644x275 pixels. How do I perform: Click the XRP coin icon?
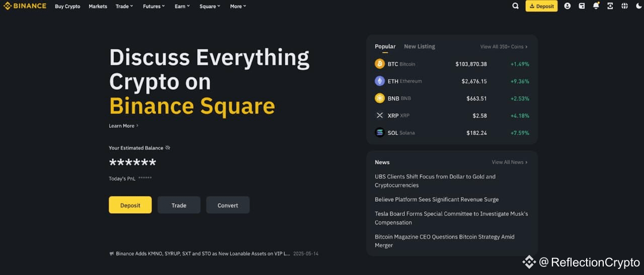tap(380, 115)
